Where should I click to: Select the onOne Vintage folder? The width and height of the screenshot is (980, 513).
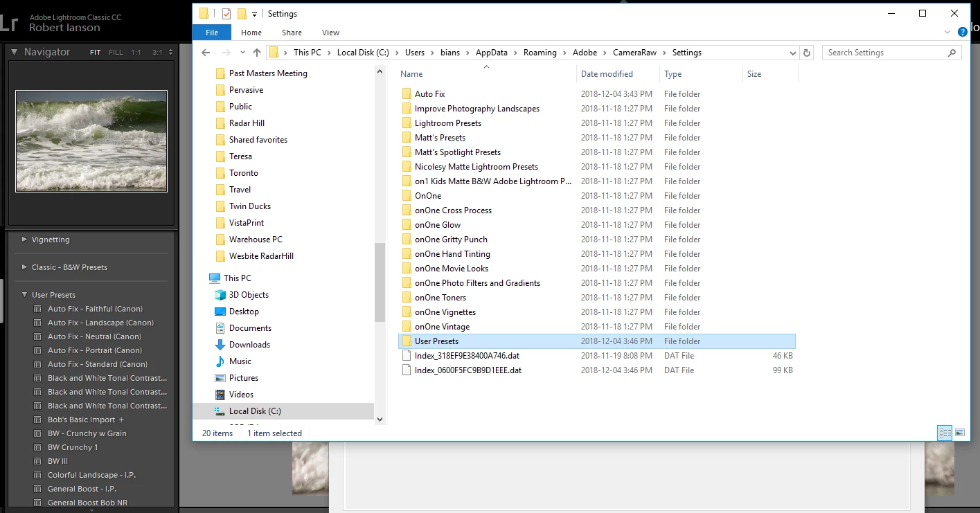[597, 327]
